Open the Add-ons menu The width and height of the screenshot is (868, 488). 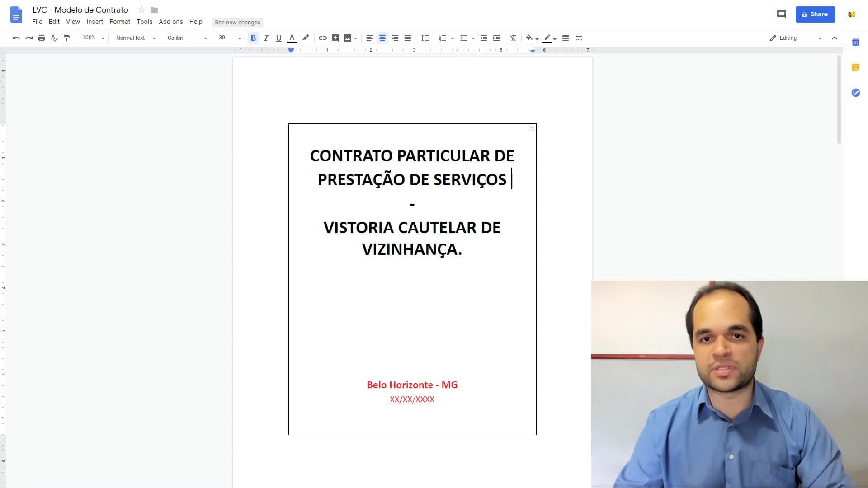point(171,22)
